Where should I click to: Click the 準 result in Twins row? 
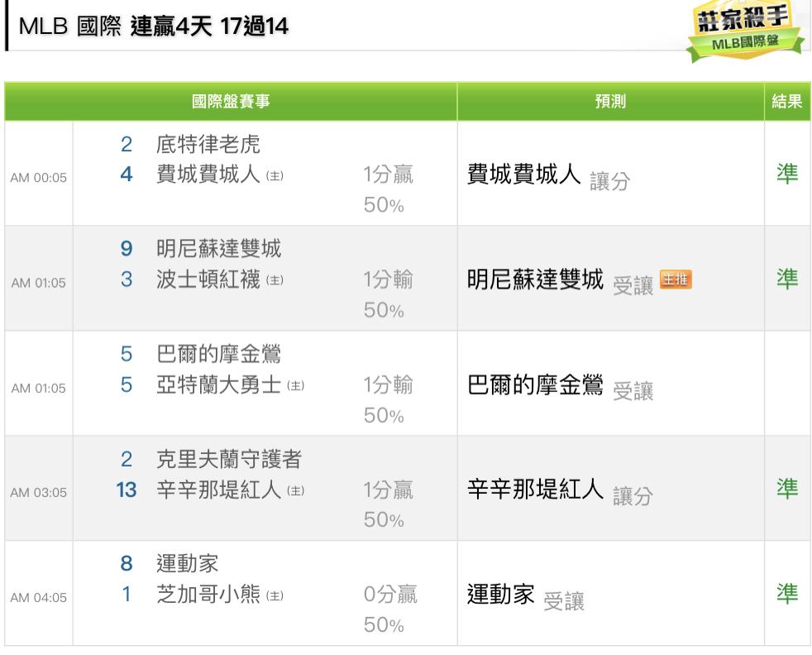(787, 279)
